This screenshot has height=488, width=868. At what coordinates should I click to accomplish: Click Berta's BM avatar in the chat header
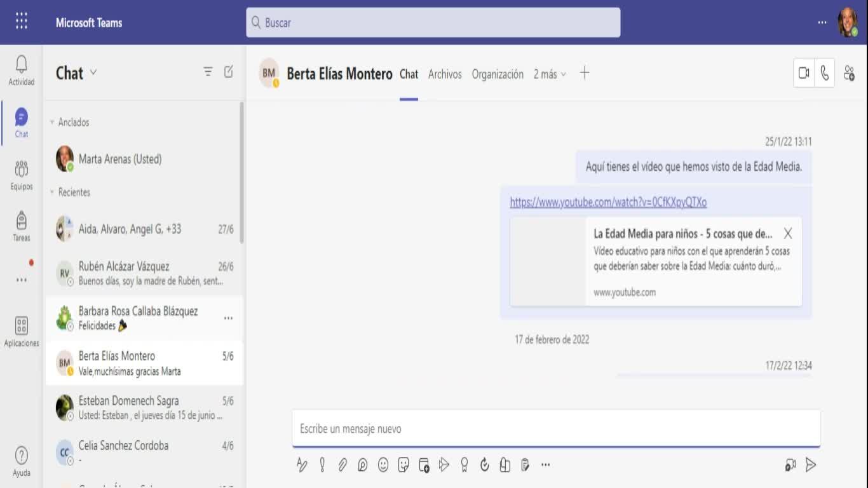(x=269, y=74)
